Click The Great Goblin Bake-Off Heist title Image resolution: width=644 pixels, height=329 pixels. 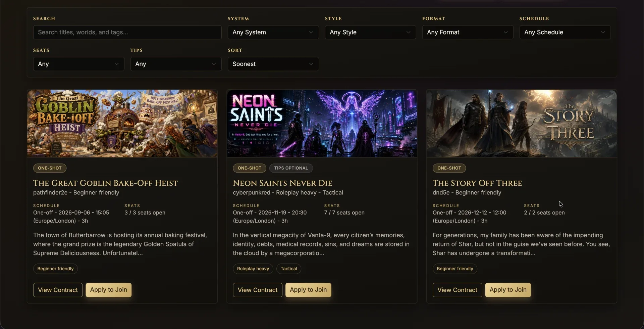coord(105,183)
